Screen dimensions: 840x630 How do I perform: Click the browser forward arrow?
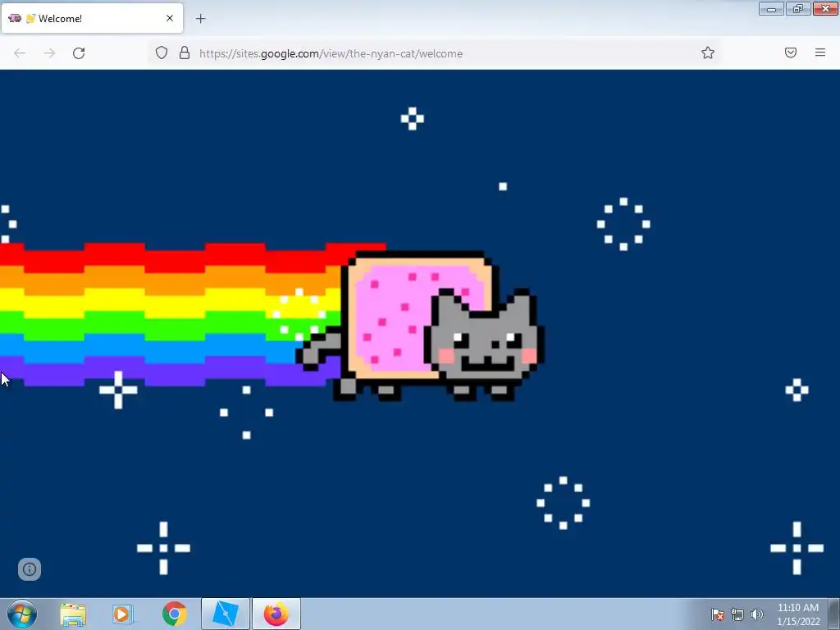[x=49, y=53]
